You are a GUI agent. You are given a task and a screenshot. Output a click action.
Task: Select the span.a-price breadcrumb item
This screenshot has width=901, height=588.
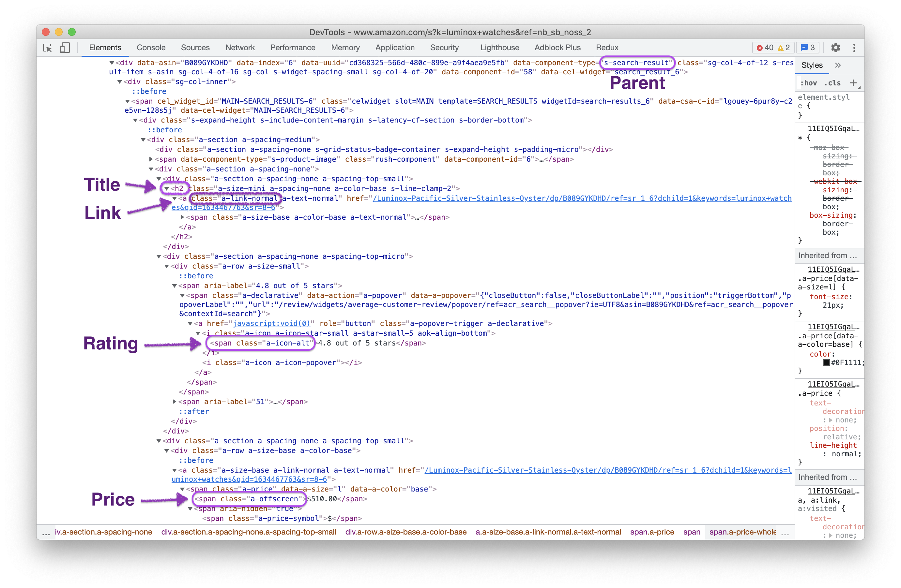(x=652, y=532)
